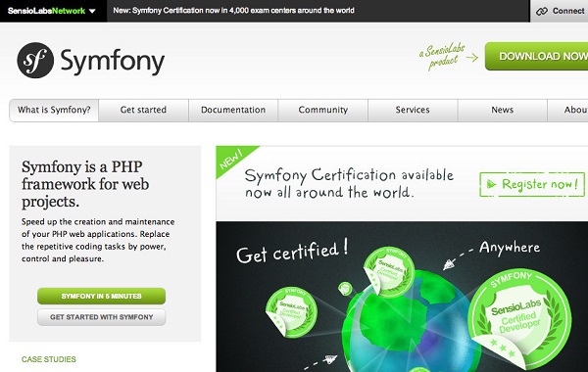Go to the Documentation tab
Viewport: 588px width, 372px height.
tap(233, 111)
